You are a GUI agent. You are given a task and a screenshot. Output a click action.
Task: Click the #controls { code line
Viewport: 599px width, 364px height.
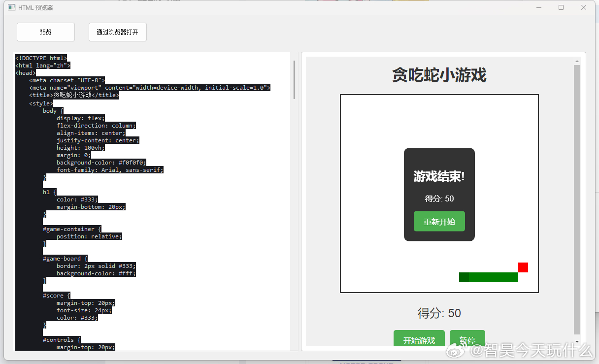coord(62,340)
